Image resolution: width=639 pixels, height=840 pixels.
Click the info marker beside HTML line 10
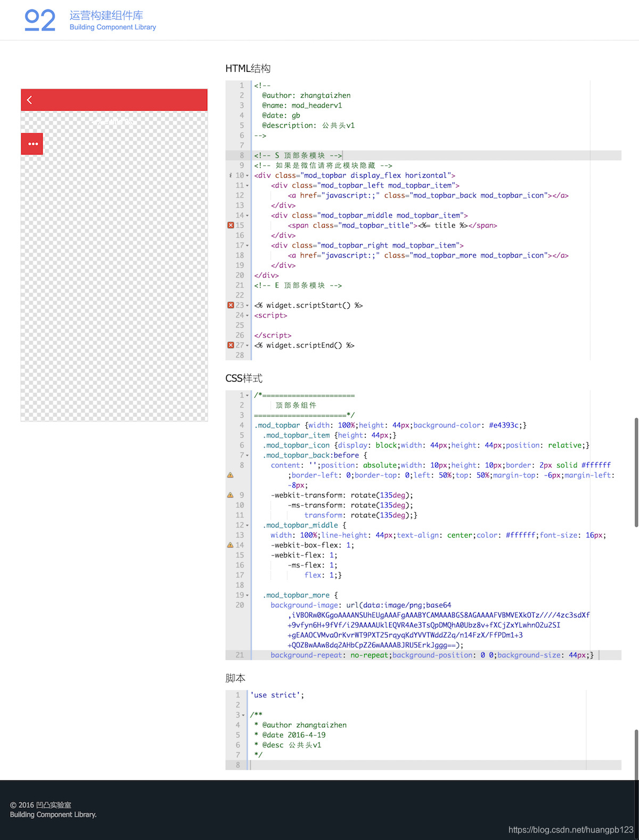(230, 175)
